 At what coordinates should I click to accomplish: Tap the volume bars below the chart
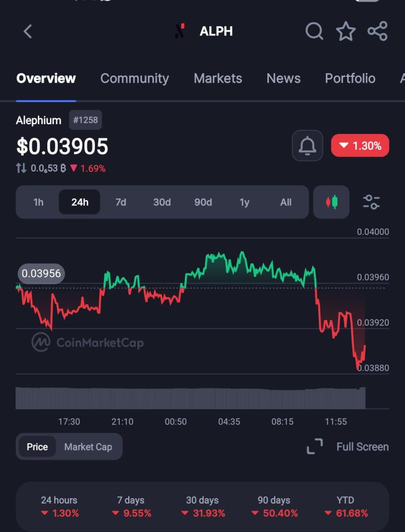click(x=191, y=397)
